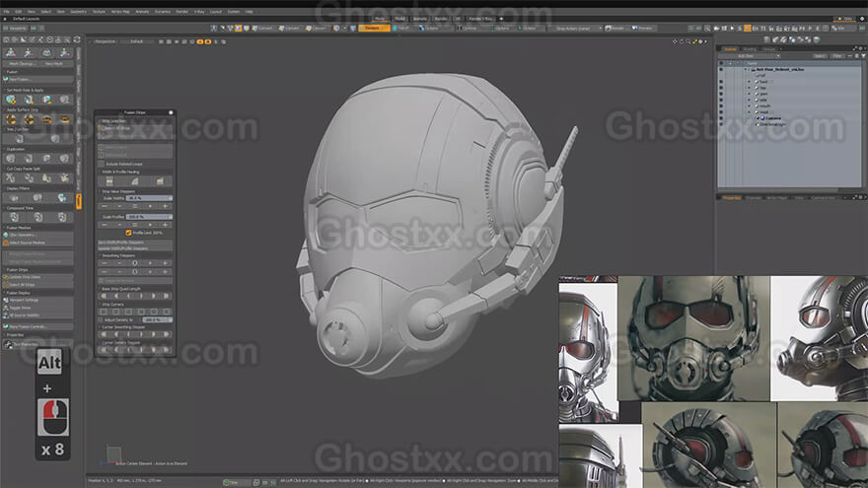Click the search magnifier icon in right toolbar
Image resolution: width=868 pixels, height=488 pixels.
tap(707, 28)
